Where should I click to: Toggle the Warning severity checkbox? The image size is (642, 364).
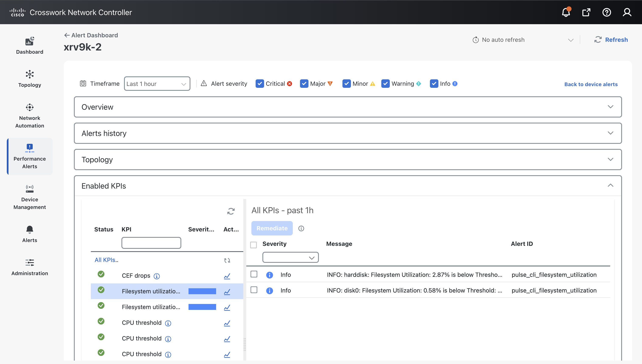[385, 84]
